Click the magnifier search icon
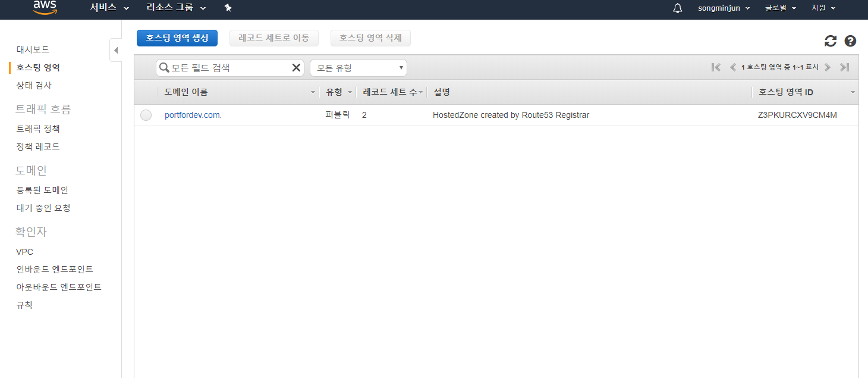The width and height of the screenshot is (868, 378). pyautogui.click(x=165, y=68)
